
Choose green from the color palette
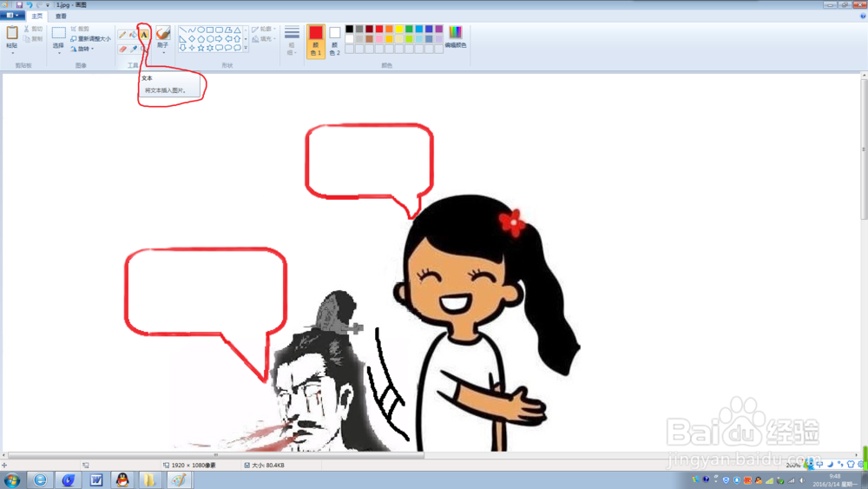click(x=409, y=29)
